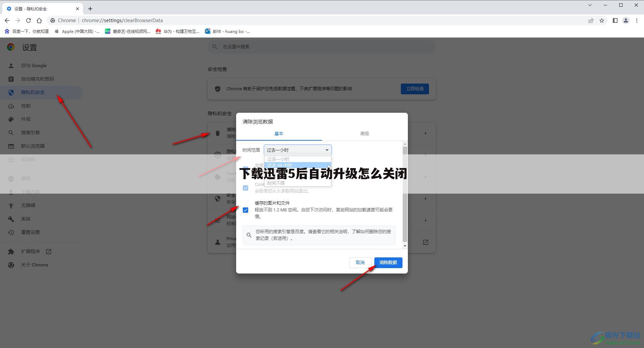Screen dimensions: 644x348
Task: Open a new tab with the plus button
Action: (x=90, y=9)
